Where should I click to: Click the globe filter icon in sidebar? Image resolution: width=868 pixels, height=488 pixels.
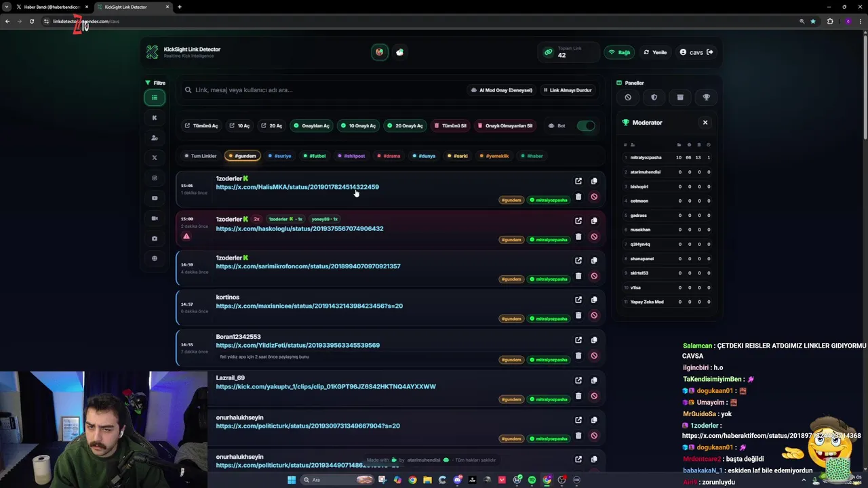point(155,258)
